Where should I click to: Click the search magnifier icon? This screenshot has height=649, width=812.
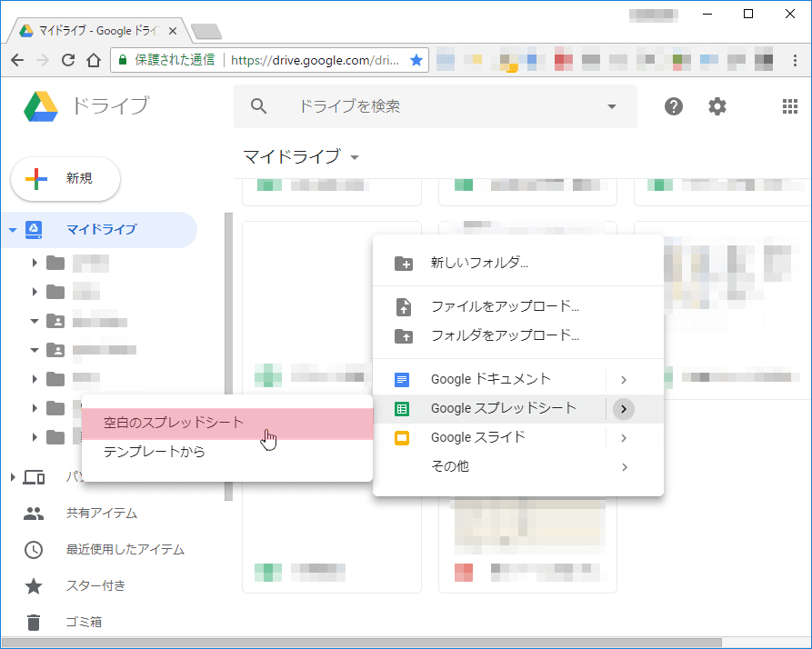click(258, 106)
